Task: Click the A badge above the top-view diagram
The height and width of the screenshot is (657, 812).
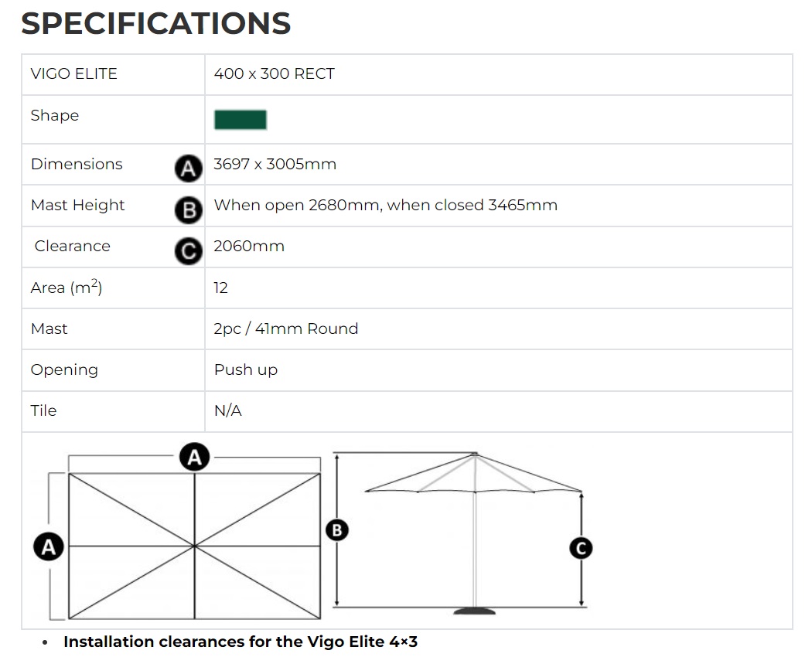Action: pyautogui.click(x=195, y=457)
